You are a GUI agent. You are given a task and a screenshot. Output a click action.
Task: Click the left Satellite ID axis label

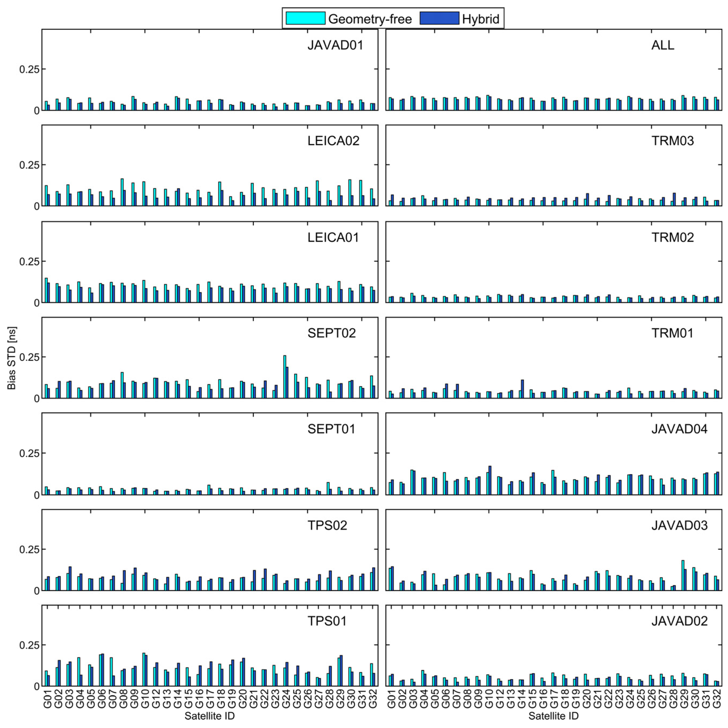click(x=209, y=716)
